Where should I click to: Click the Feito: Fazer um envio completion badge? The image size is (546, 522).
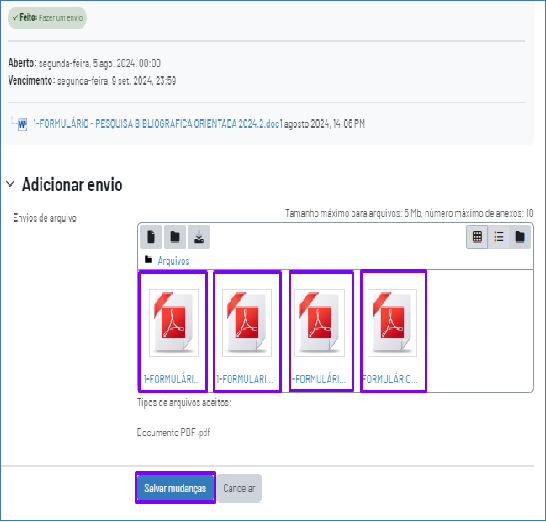[x=47, y=18]
